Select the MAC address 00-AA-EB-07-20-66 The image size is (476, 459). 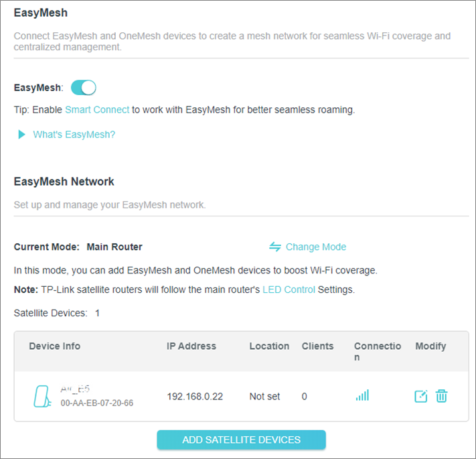pos(97,403)
